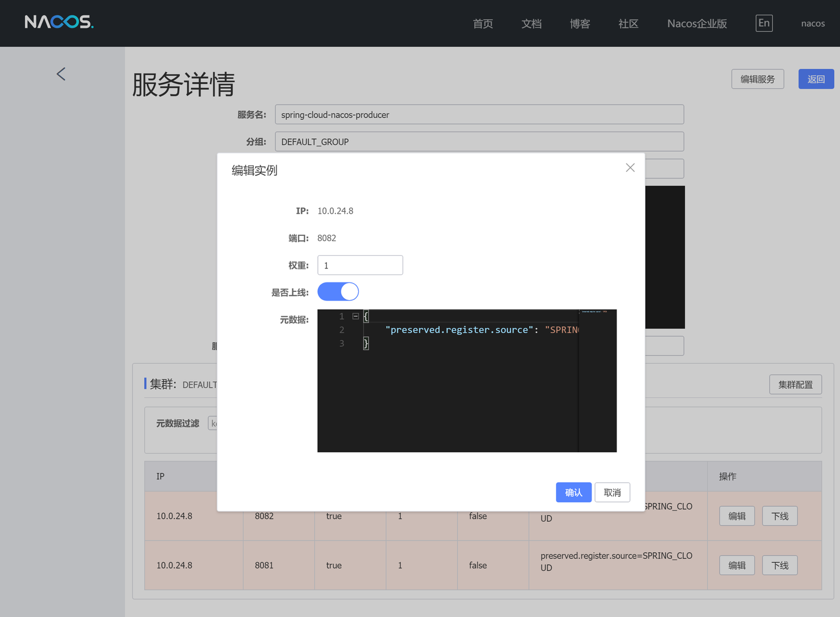
Task: Collapse the JSON block with the fold icon
Action: pos(355,316)
